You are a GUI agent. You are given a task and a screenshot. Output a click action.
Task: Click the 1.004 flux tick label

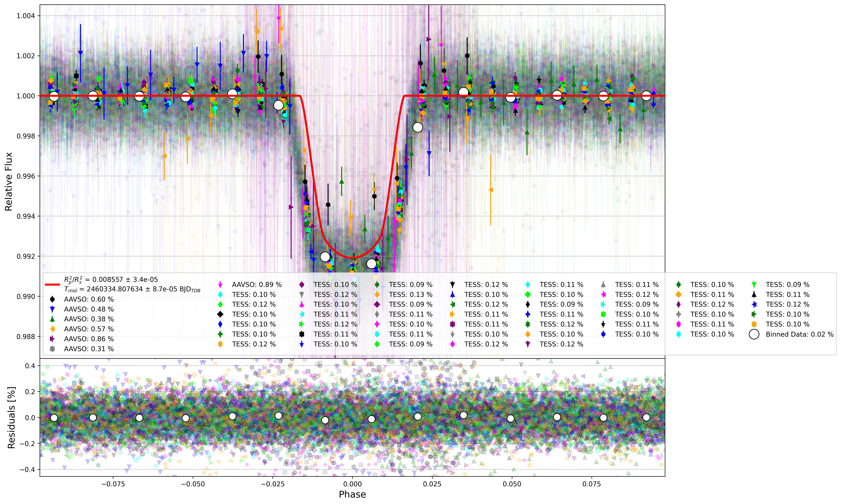pos(25,16)
